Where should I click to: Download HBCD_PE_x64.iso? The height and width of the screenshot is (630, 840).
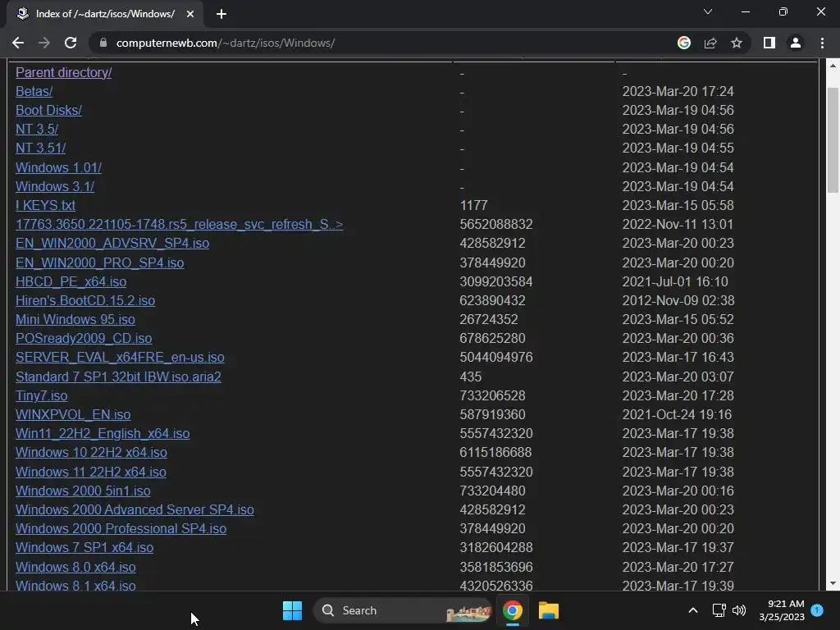tap(71, 281)
